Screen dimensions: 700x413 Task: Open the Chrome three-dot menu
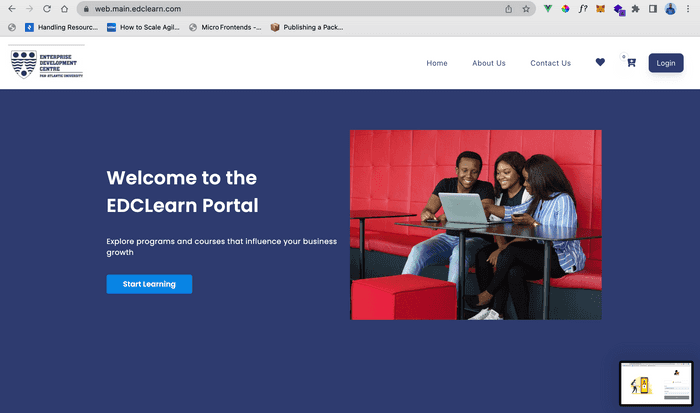(x=688, y=8)
